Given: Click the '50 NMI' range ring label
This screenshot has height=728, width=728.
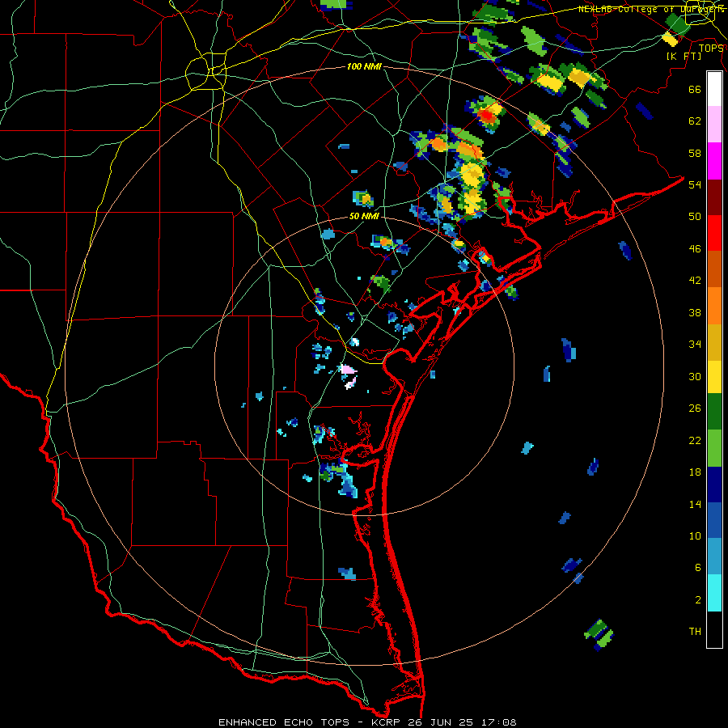Looking at the screenshot, I should [364, 216].
